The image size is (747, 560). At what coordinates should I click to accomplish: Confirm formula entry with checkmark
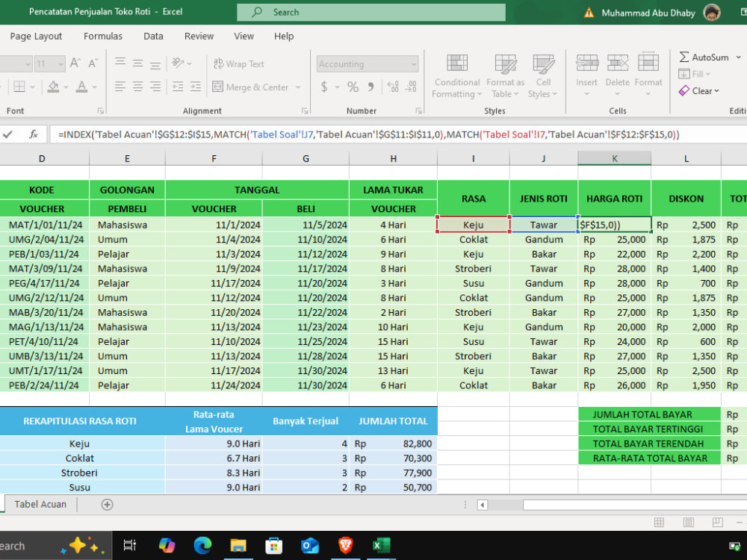[7, 134]
